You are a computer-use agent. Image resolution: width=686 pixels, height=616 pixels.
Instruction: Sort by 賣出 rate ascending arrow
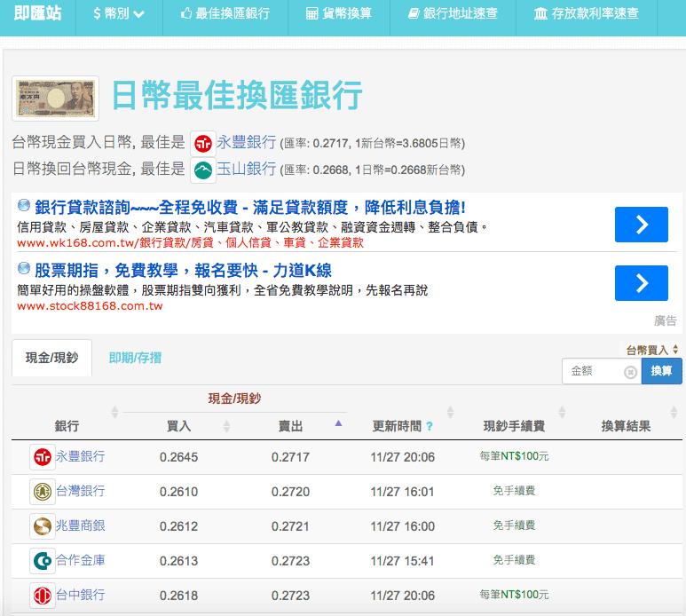coord(338,423)
